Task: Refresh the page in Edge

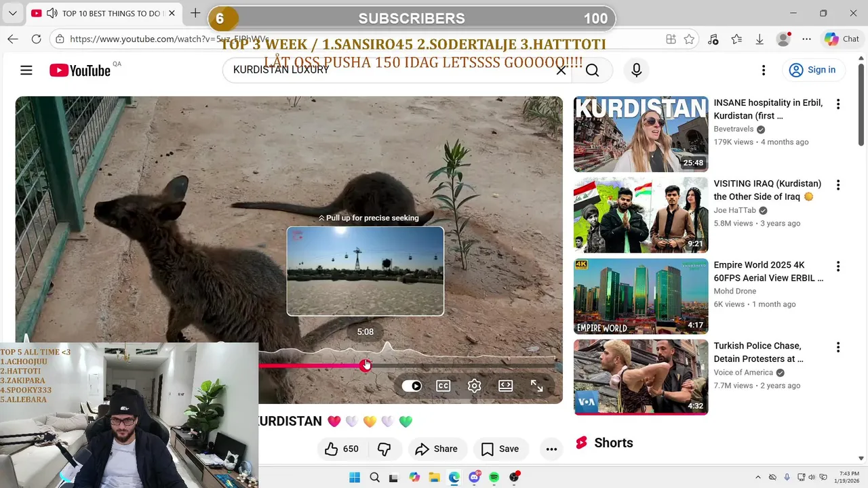Action: tap(37, 39)
